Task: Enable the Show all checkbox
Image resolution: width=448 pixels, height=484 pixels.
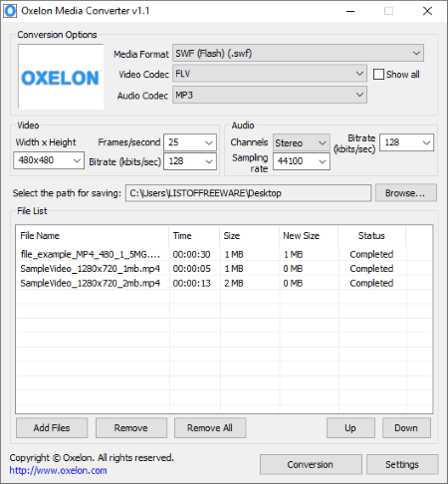Action: pyautogui.click(x=378, y=74)
